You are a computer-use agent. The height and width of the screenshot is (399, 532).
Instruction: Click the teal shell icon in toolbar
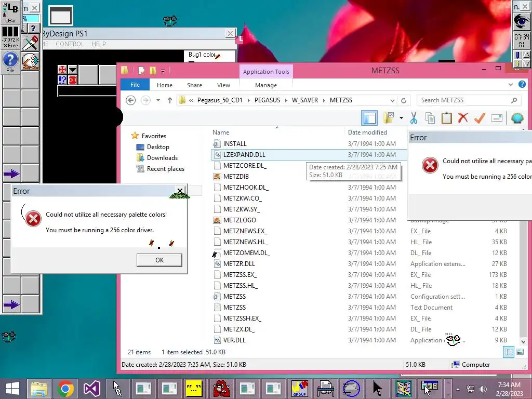517,118
